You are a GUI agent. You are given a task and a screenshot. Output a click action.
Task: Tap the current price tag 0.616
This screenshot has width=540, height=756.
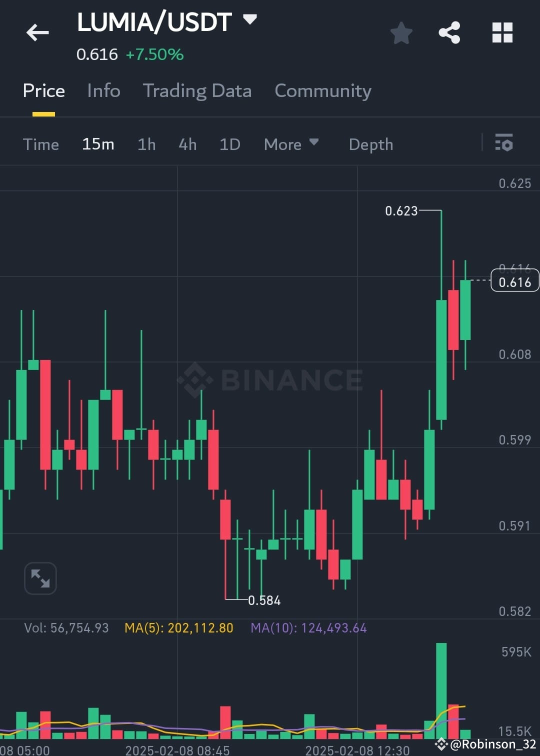coord(514,281)
